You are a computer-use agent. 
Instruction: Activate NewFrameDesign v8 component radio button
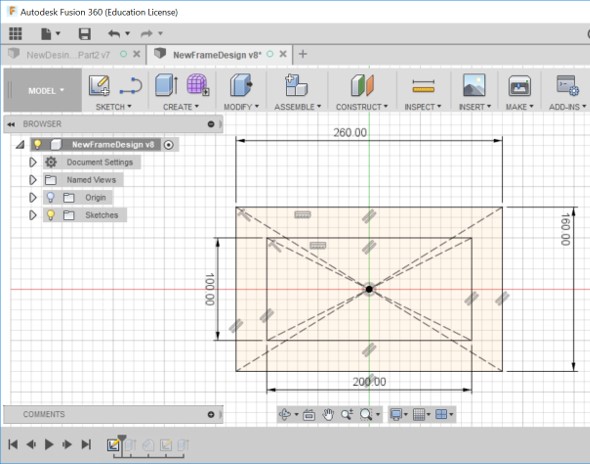pyautogui.click(x=169, y=145)
